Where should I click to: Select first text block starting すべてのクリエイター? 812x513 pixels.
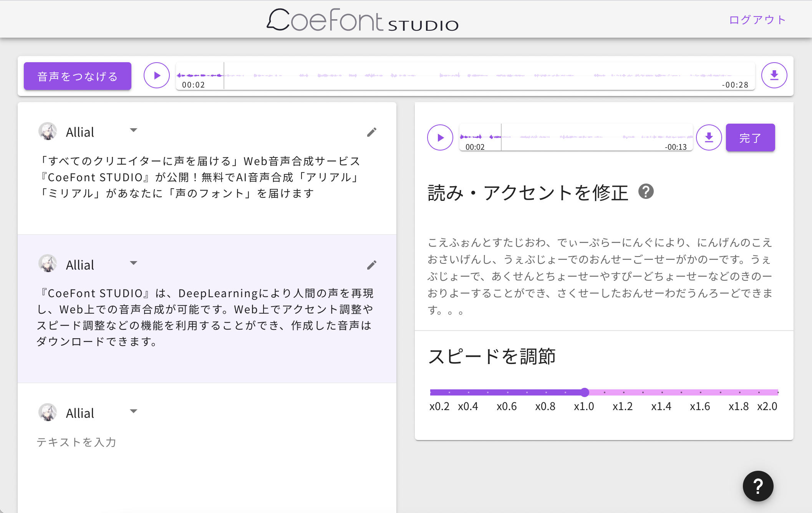coord(200,177)
